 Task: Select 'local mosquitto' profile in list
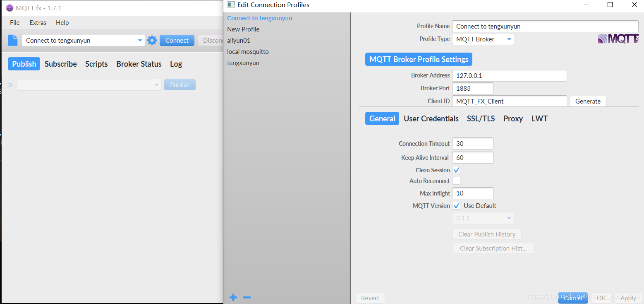click(287, 52)
